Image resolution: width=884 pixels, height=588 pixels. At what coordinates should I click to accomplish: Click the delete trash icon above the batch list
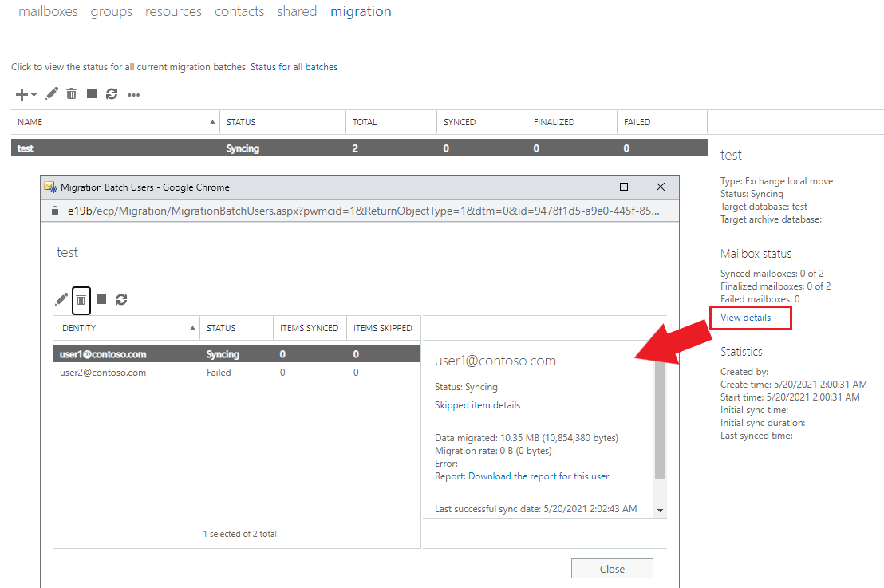click(x=71, y=93)
